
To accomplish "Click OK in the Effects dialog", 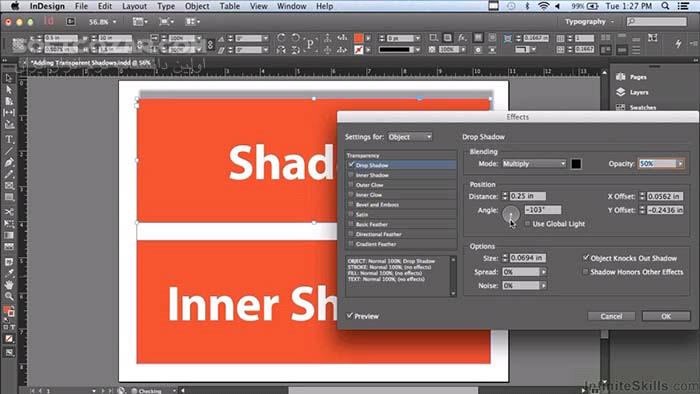I will (x=666, y=316).
